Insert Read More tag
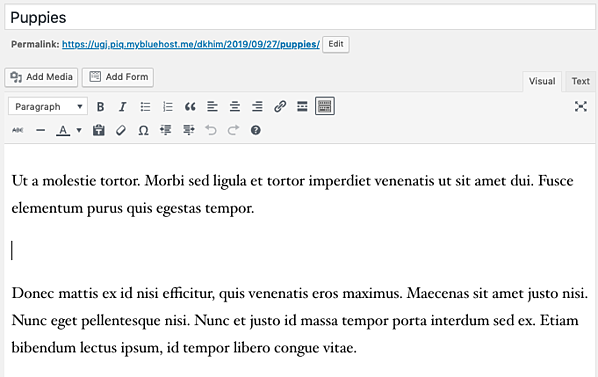The image size is (598, 377). point(302,106)
